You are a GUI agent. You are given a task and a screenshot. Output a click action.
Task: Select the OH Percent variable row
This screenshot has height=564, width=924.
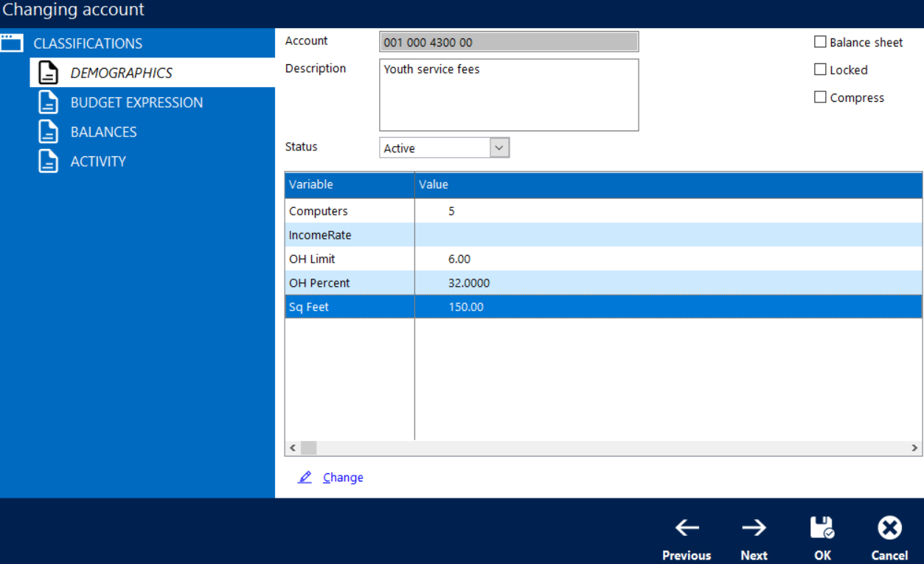[319, 283]
